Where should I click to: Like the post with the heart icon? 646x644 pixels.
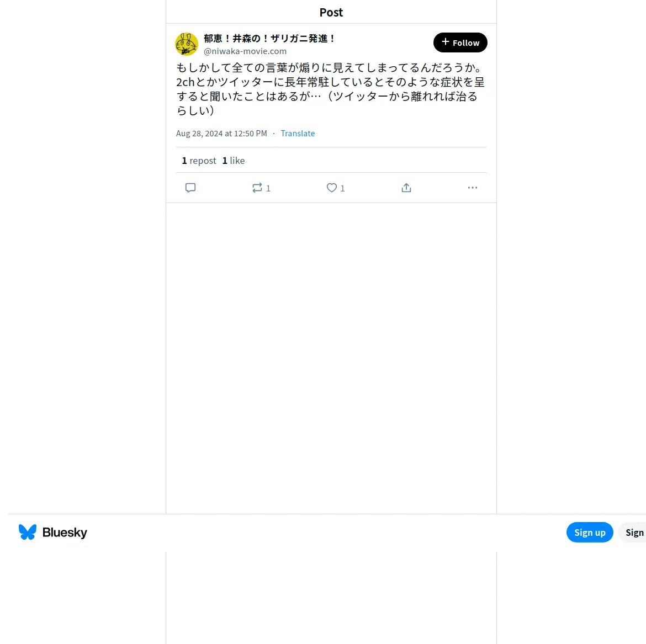[335, 188]
